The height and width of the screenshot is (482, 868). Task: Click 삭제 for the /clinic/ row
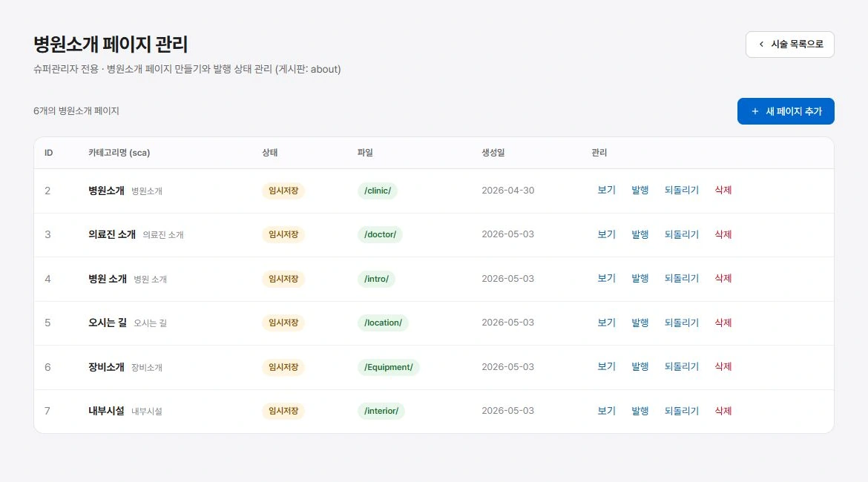pyautogui.click(x=723, y=191)
